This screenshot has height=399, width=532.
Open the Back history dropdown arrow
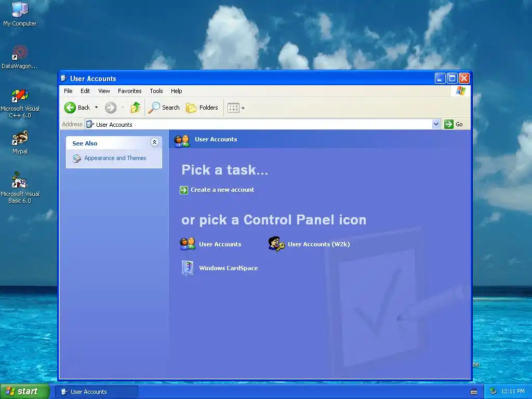point(96,108)
